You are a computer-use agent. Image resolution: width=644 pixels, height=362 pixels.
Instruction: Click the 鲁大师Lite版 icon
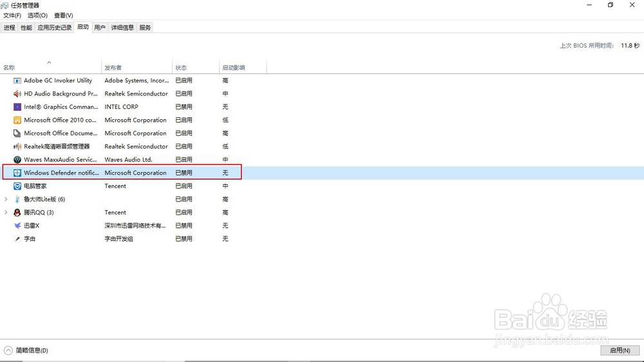point(17,199)
